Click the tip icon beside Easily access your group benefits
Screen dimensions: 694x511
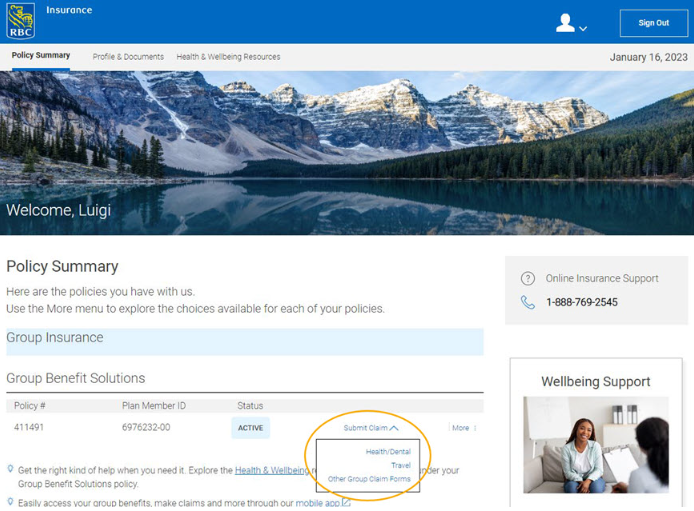(10, 502)
